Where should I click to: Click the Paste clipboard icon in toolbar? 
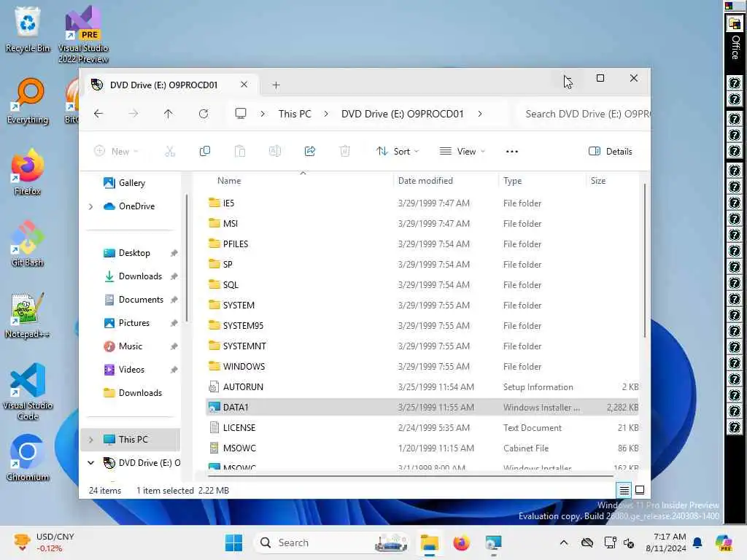coord(239,152)
